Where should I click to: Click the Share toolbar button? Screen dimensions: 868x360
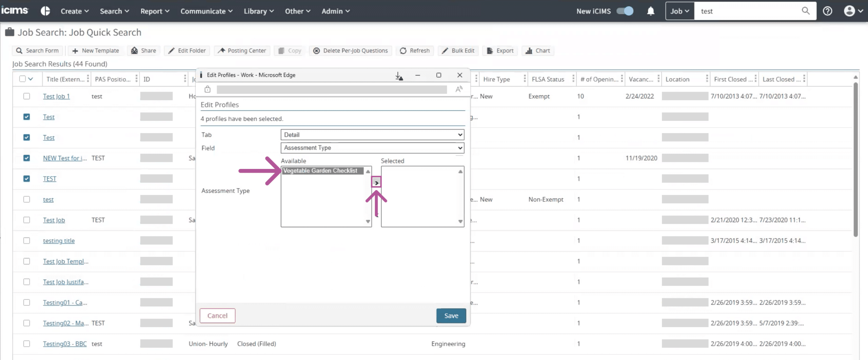pyautogui.click(x=143, y=51)
